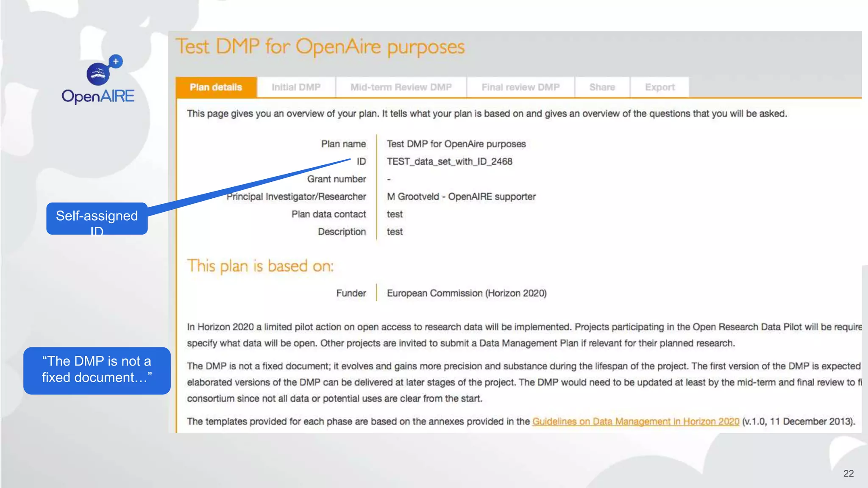Open the Export tab
Screen dimensions: 868x488
[x=659, y=87]
